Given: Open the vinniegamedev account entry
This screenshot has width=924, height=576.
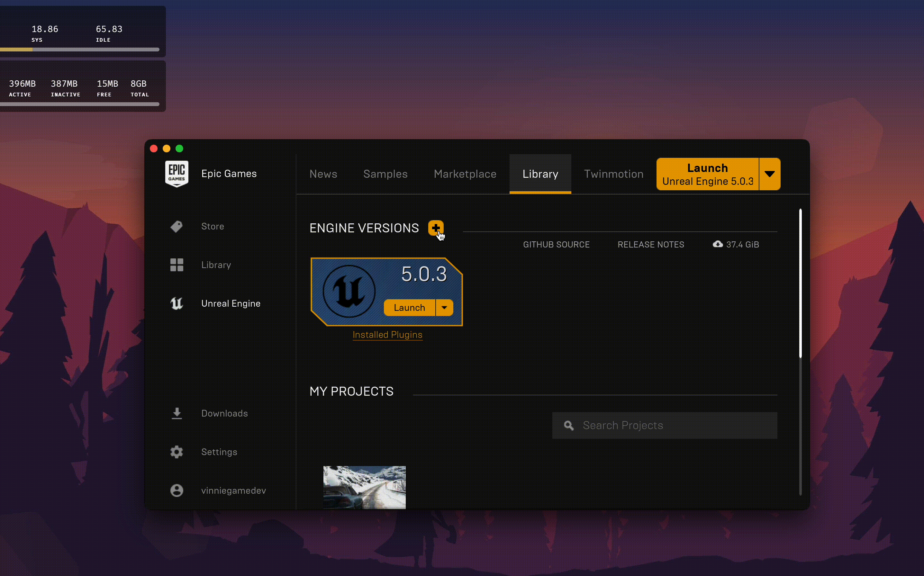Looking at the screenshot, I should (x=233, y=491).
